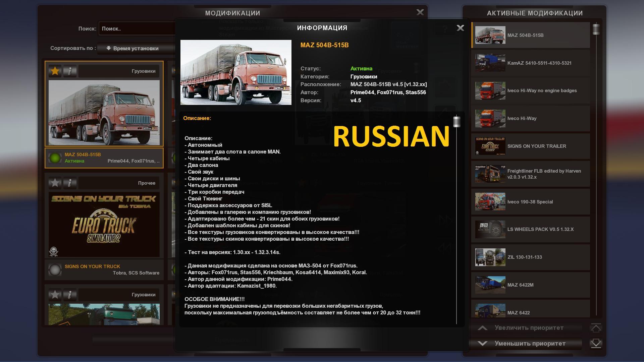Open info icon on Signs On Your Truck card

(x=70, y=183)
